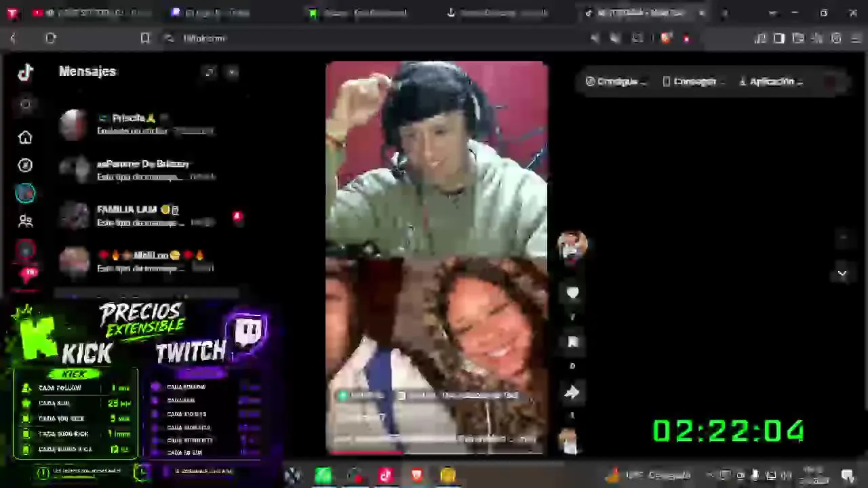
Task: Open the Windows notification center
Action: coord(848,475)
